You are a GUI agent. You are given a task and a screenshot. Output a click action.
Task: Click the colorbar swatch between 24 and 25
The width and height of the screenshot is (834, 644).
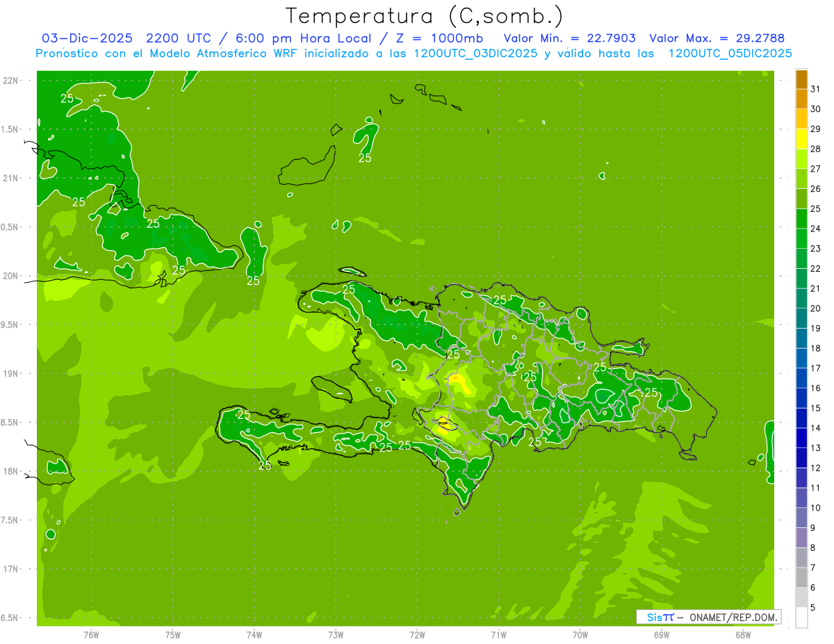[801, 218]
